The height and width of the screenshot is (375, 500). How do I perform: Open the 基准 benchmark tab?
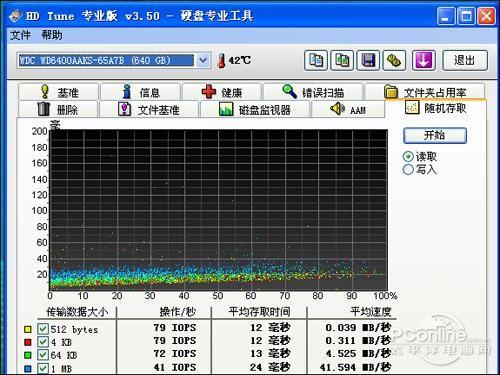pos(59,92)
